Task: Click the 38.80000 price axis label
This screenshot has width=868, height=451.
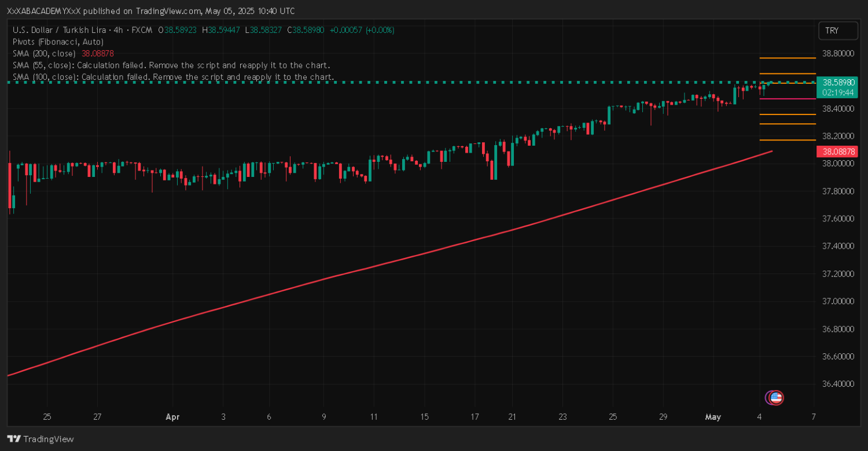Action: (x=838, y=54)
